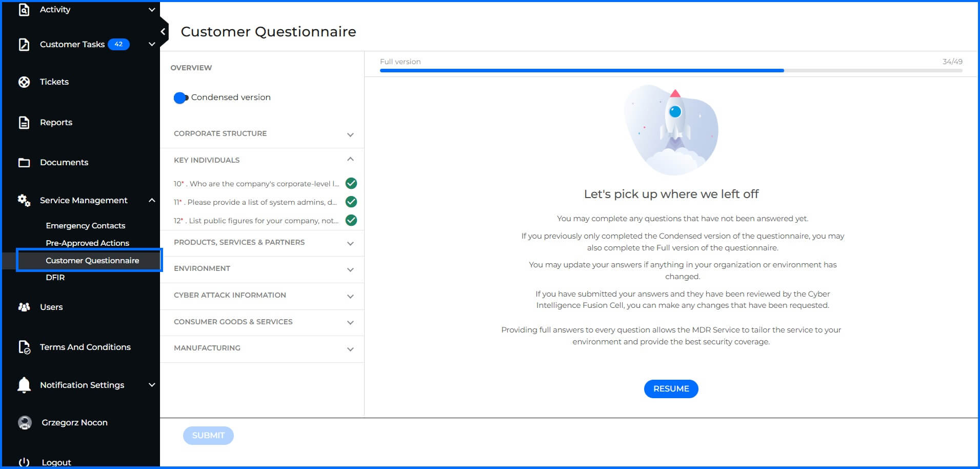Viewport: 980px width, 469px height.
Task: Open Terms And Conditions via its icon
Action: point(24,347)
